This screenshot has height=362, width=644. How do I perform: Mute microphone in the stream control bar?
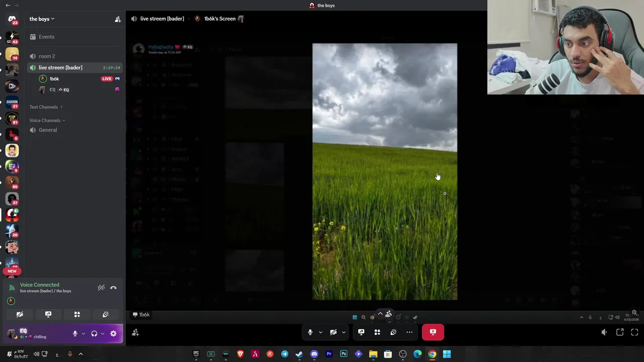coord(310,332)
